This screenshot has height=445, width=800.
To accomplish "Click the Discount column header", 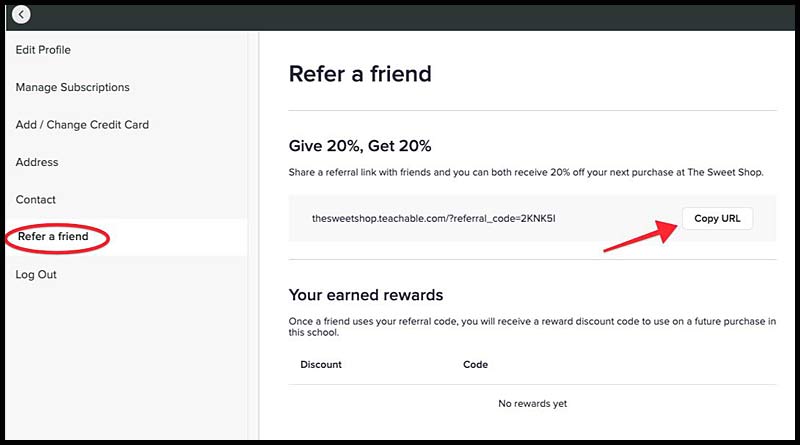I will pyautogui.click(x=321, y=364).
